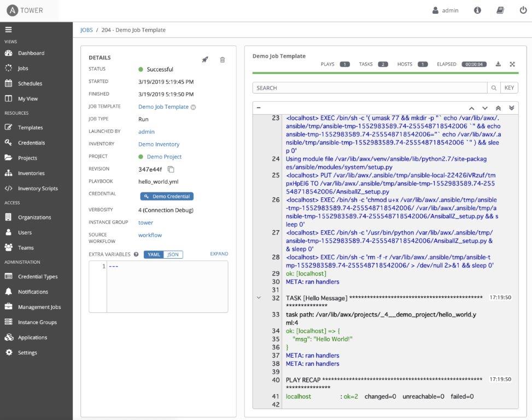Open the documentation book icon
532x420 pixels.
[499, 10]
